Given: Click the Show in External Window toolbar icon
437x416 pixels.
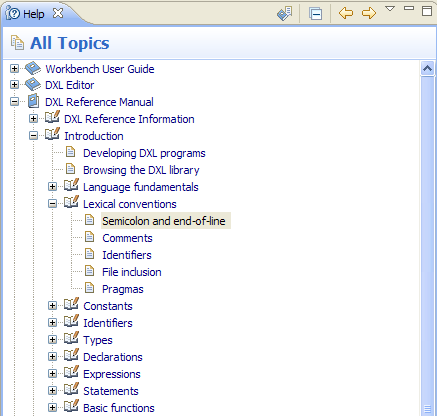Looking at the screenshot, I should [x=284, y=14].
